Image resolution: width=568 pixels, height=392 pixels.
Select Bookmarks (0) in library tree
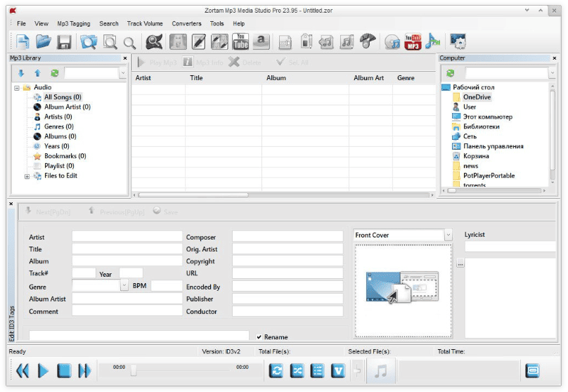tap(65, 157)
